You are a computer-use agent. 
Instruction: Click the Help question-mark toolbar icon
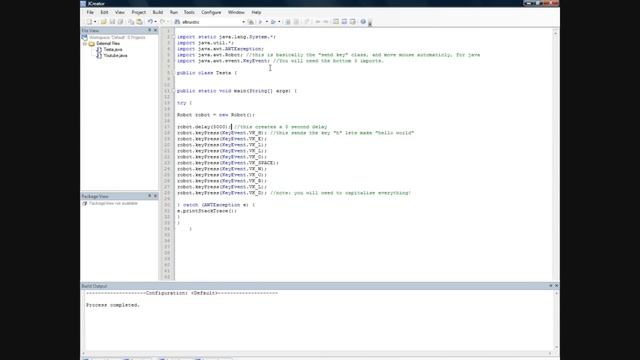coord(363,22)
